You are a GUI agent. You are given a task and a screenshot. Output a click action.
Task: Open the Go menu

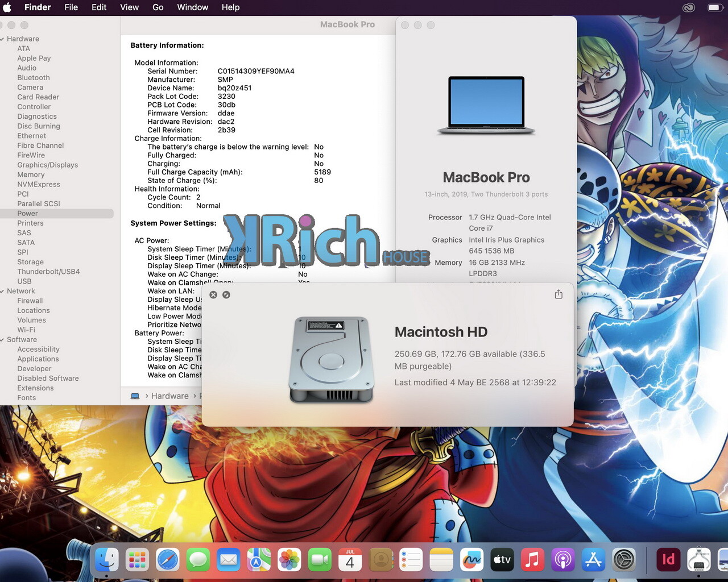[x=158, y=7]
